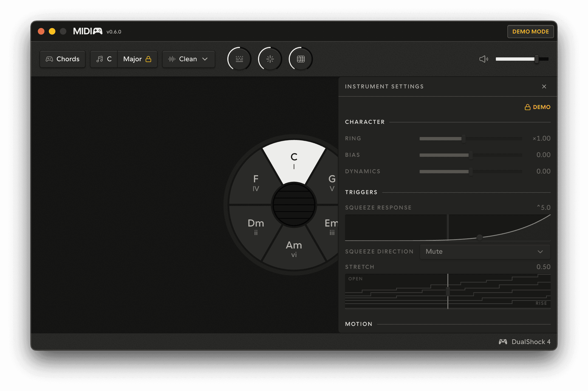Open the Clean instrument dropdown
Viewport: 588px width, 391px height.
188,59
